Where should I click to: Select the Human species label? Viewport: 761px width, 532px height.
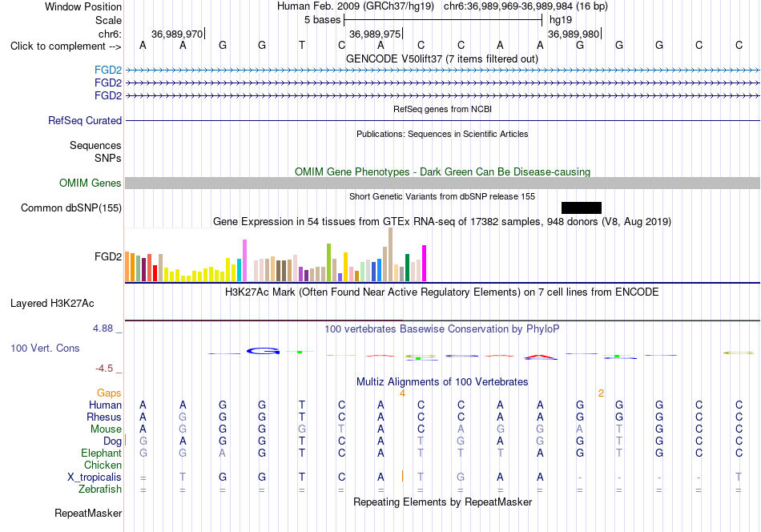point(105,405)
